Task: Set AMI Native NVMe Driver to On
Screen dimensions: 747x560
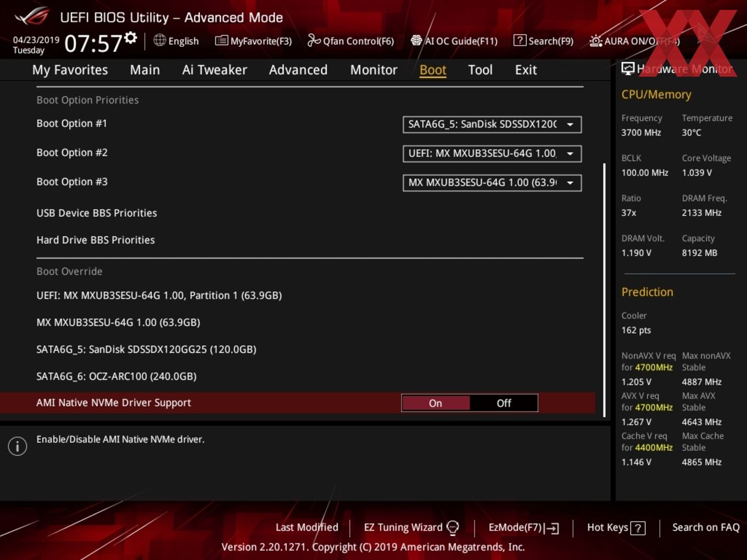Action: pos(436,403)
